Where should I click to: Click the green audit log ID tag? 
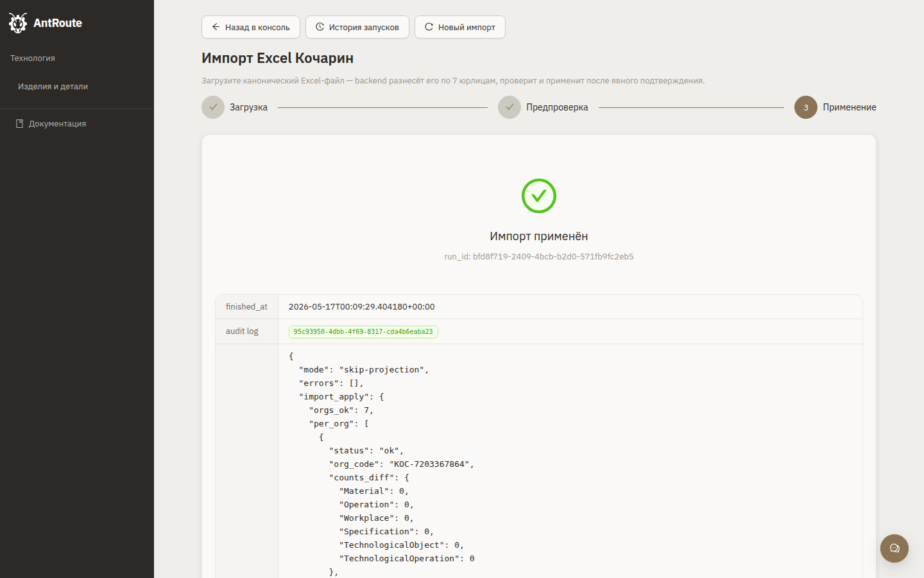(363, 332)
